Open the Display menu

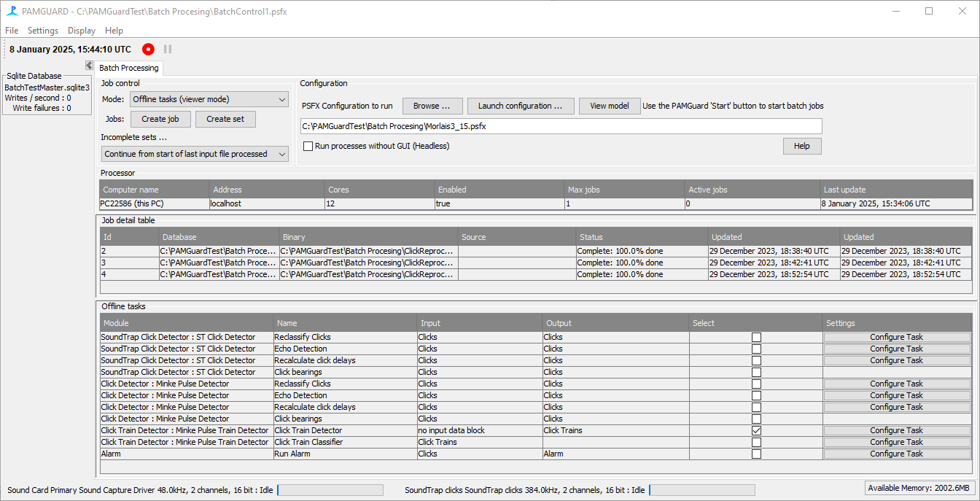coord(82,31)
